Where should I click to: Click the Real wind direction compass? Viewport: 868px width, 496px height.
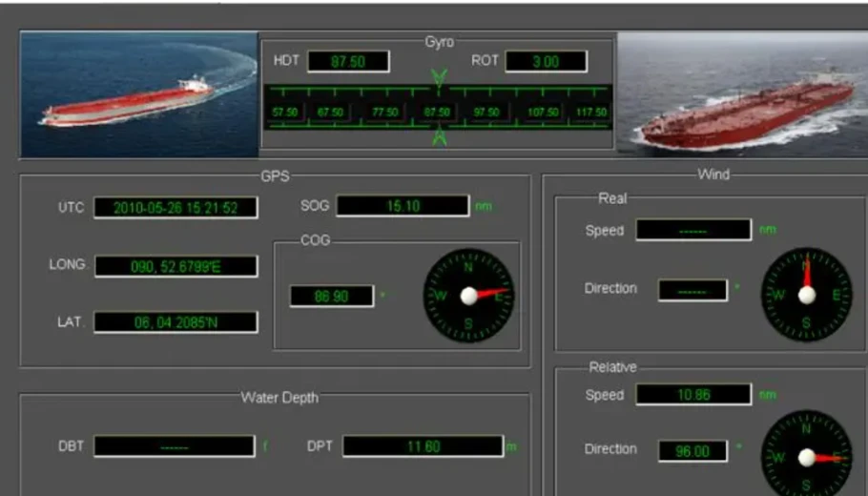coord(807,295)
